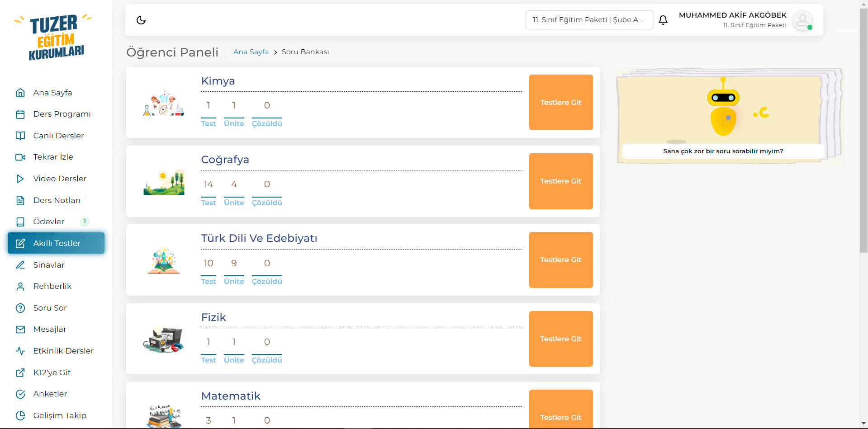Select Sınavlar from the sidebar
The width and height of the screenshot is (868, 429).
tap(49, 265)
